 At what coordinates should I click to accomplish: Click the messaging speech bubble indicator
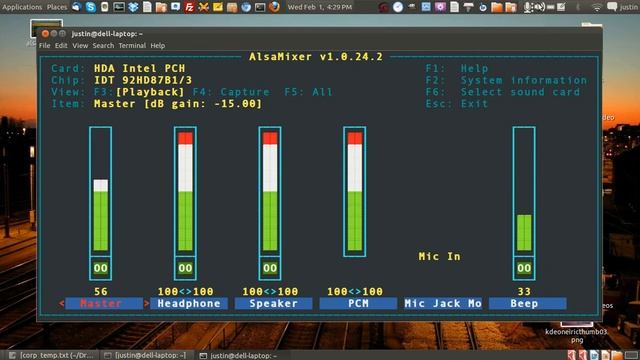pos(612,7)
